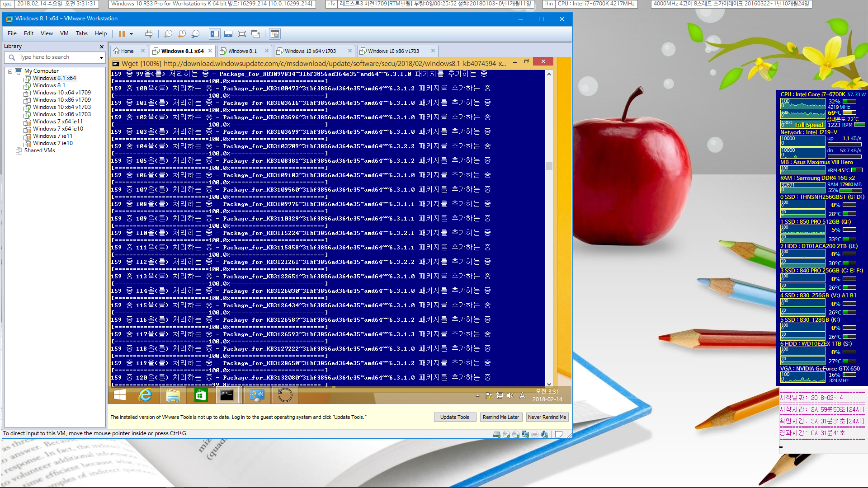Click the Update Tools button
This screenshot has width=868, height=488.
click(x=455, y=417)
